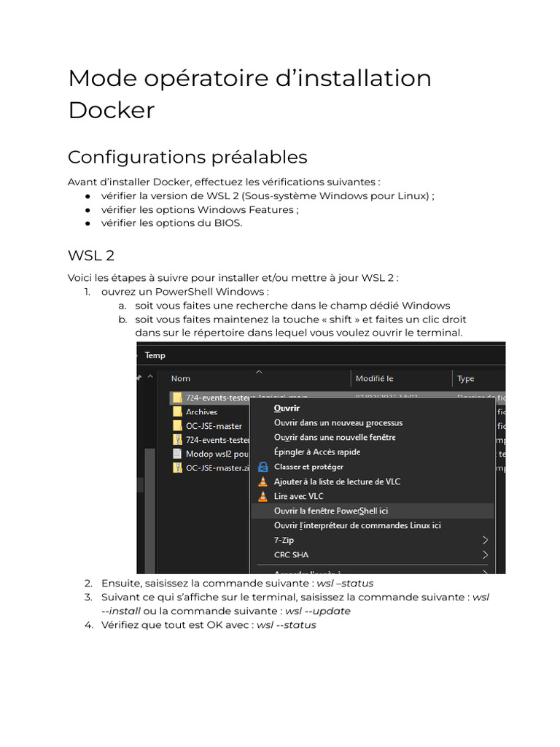Click the WSL 2 section heading
Screen dimensions: 560x747
point(91,255)
